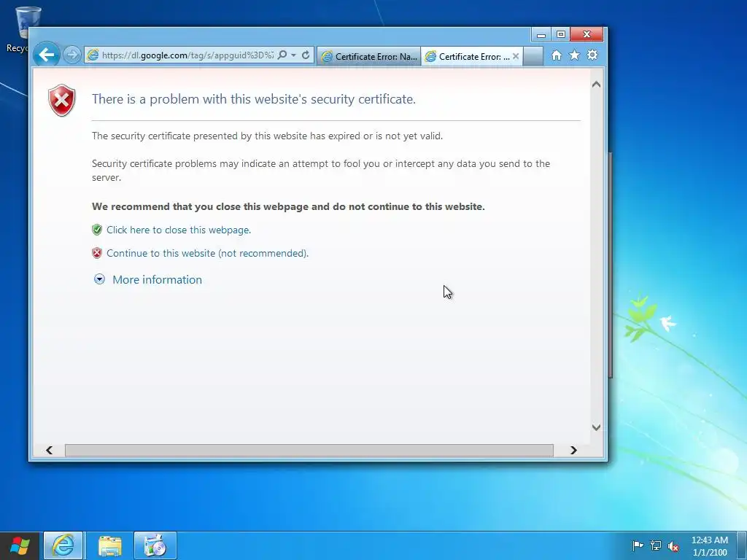
Task: Open Action Center flag in system tray
Action: (638, 545)
